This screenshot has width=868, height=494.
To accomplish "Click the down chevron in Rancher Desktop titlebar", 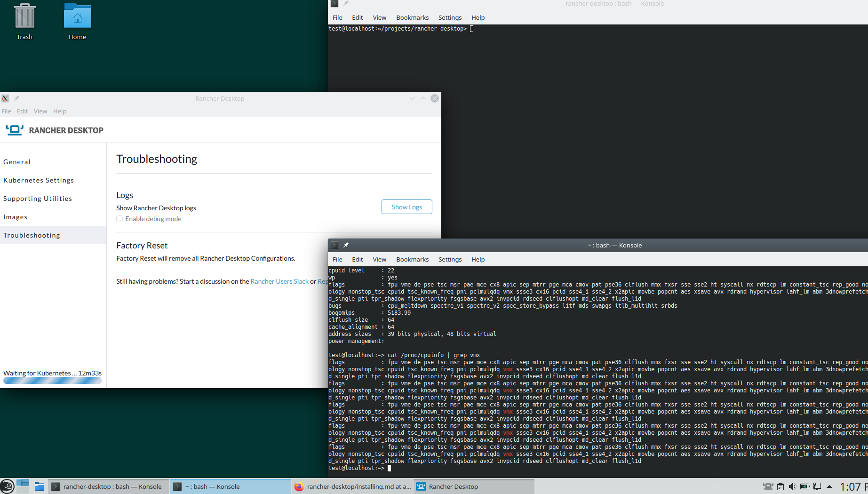I will 412,98.
